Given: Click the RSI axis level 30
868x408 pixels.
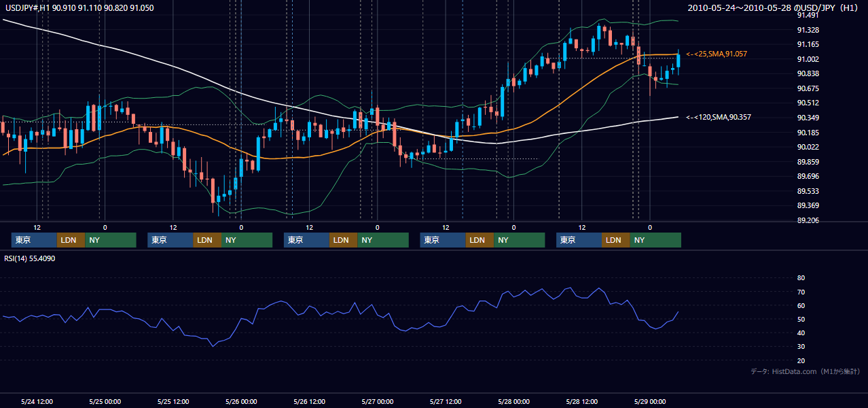Looking at the screenshot, I should tap(801, 346).
